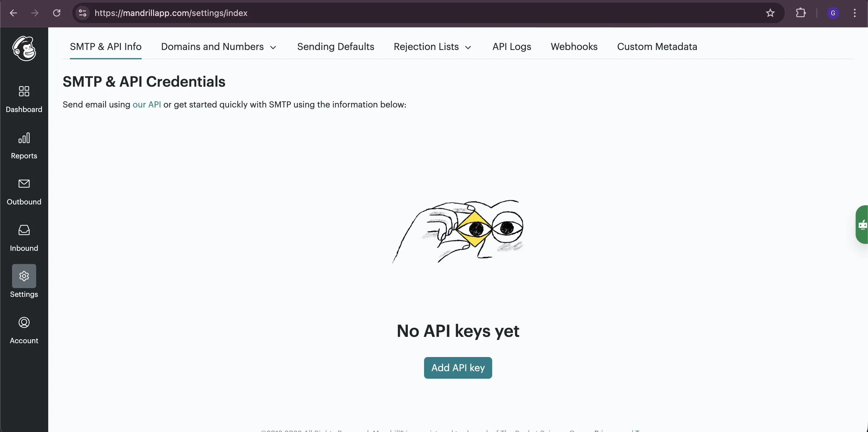Open the Custom Metadata tab
Viewport: 868px width, 432px height.
tap(657, 47)
